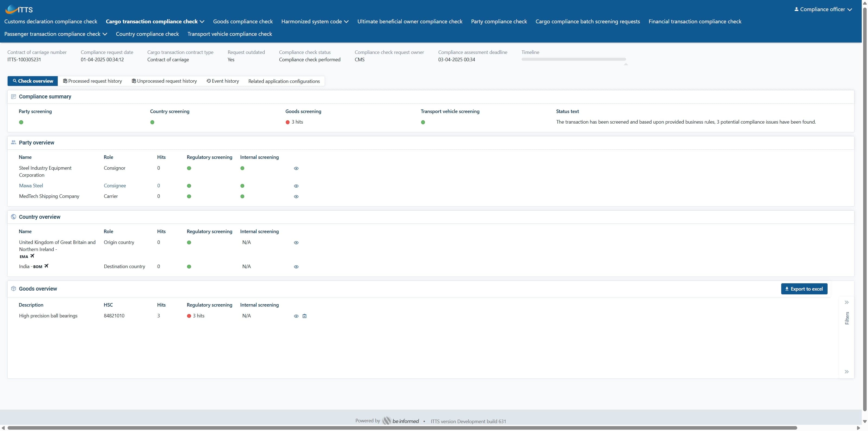Click the Consignee role link
868x431 pixels.
[114, 185]
